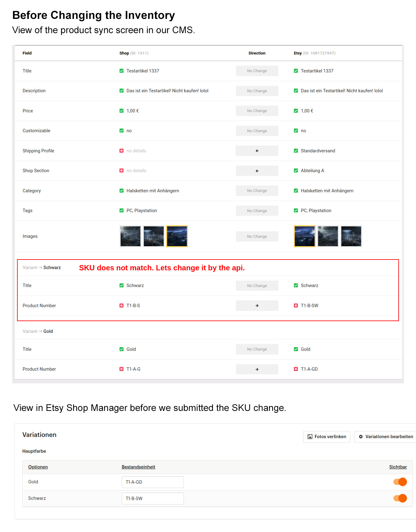This screenshot has height=532, width=416.
Task: Toggle Etsy Standardversand checkbox
Action: point(296,151)
